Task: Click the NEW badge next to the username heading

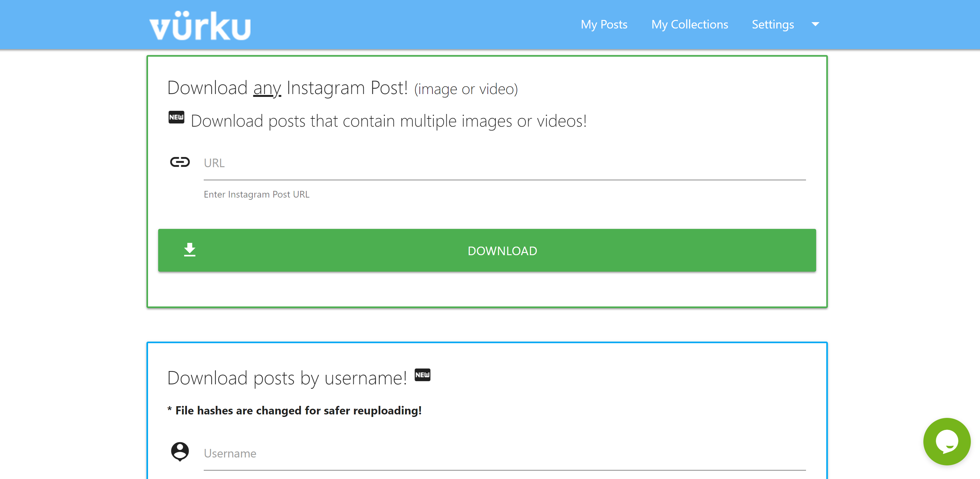Action: point(422,375)
